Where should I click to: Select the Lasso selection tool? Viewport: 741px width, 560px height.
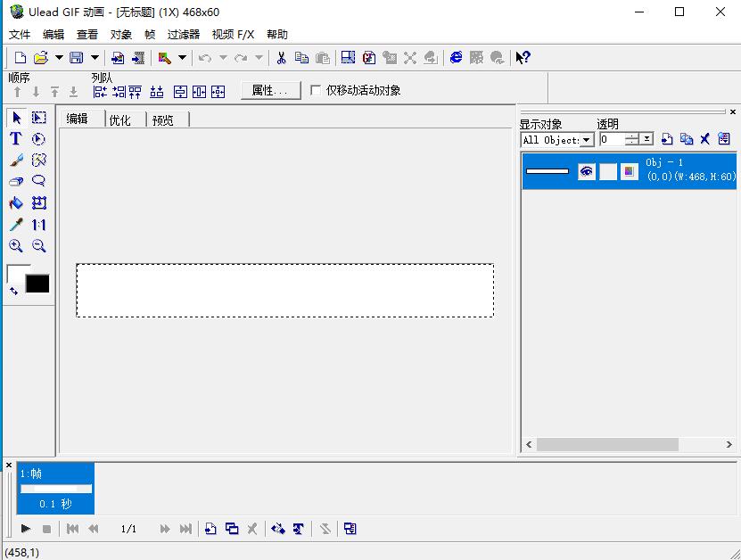tap(38, 181)
